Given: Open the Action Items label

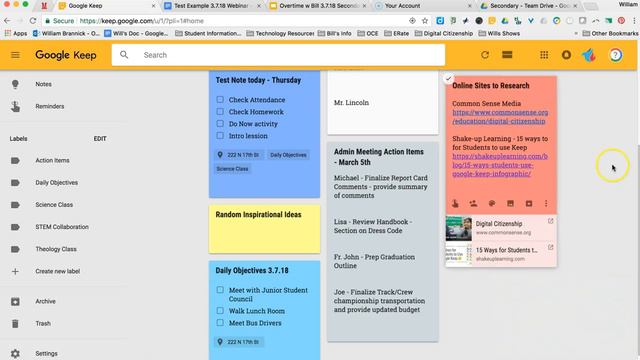Looking at the screenshot, I should (52, 160).
